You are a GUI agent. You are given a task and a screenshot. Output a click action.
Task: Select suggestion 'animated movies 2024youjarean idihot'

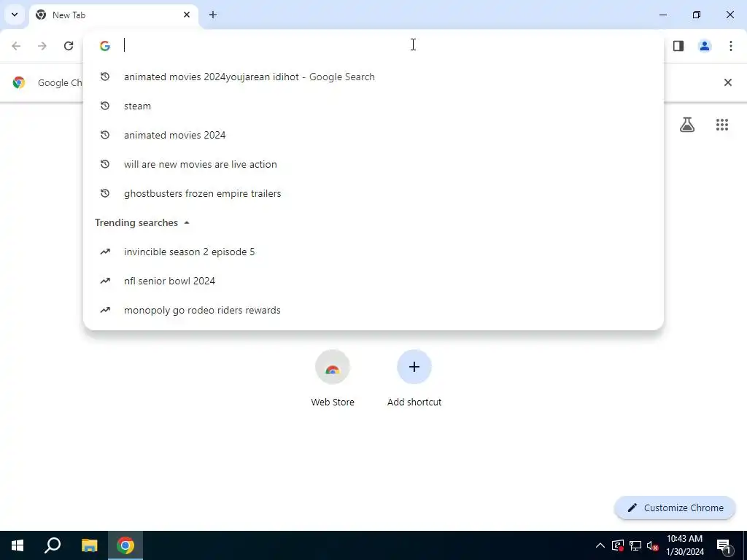(x=373, y=77)
